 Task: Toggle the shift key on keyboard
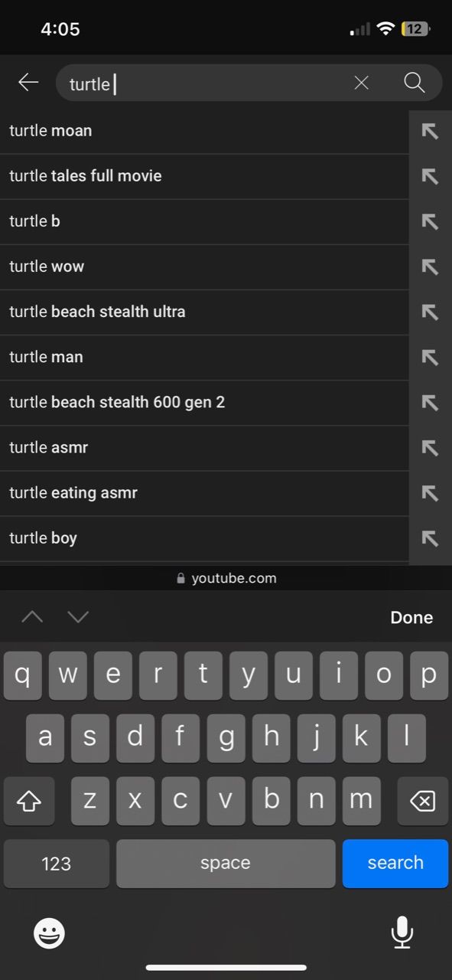click(x=29, y=802)
